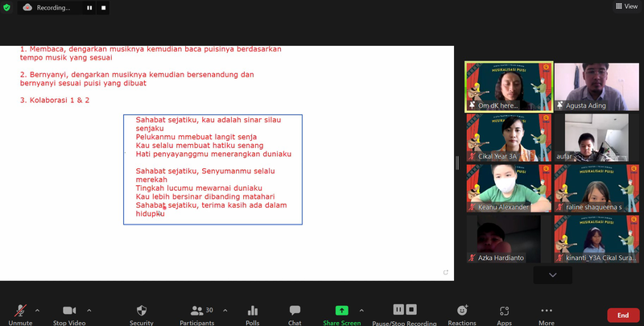
Task: Open the Reactions picker
Action: tap(462, 312)
